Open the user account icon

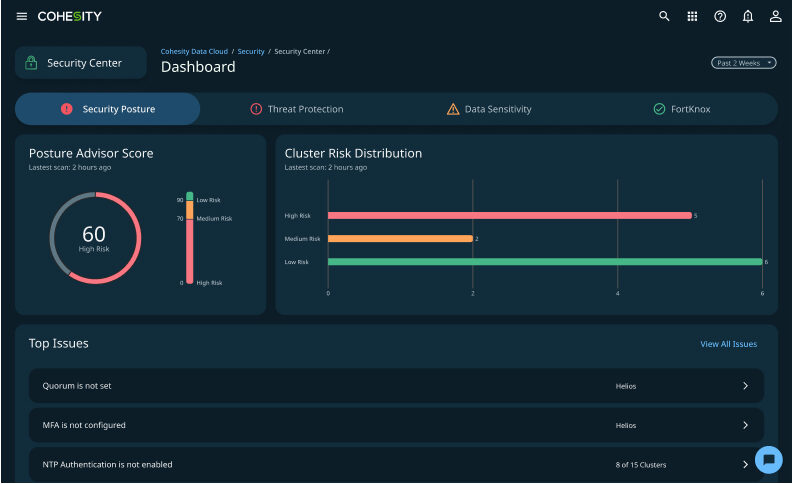(x=775, y=16)
